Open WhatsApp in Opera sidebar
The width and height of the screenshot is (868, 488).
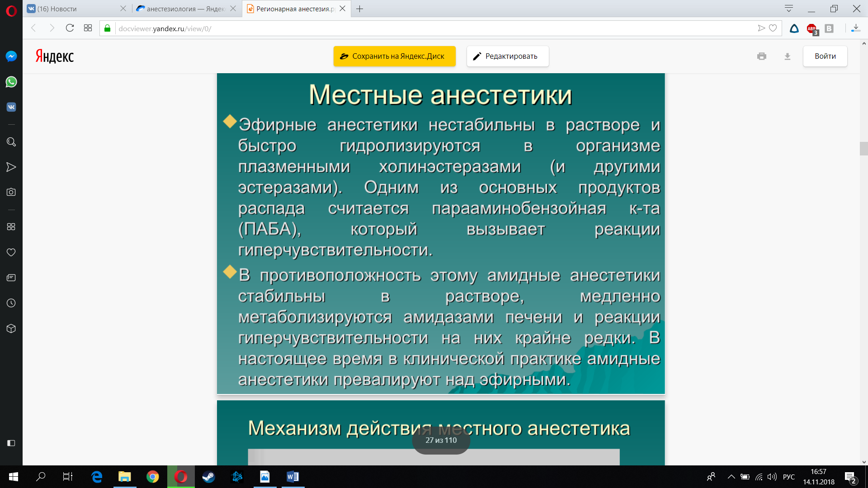coord(11,82)
